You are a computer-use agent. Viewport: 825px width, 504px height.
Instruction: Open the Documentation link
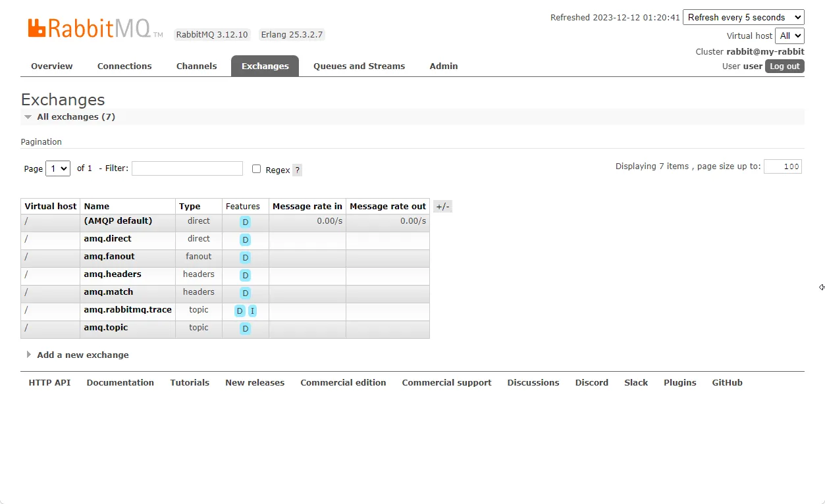tap(120, 382)
